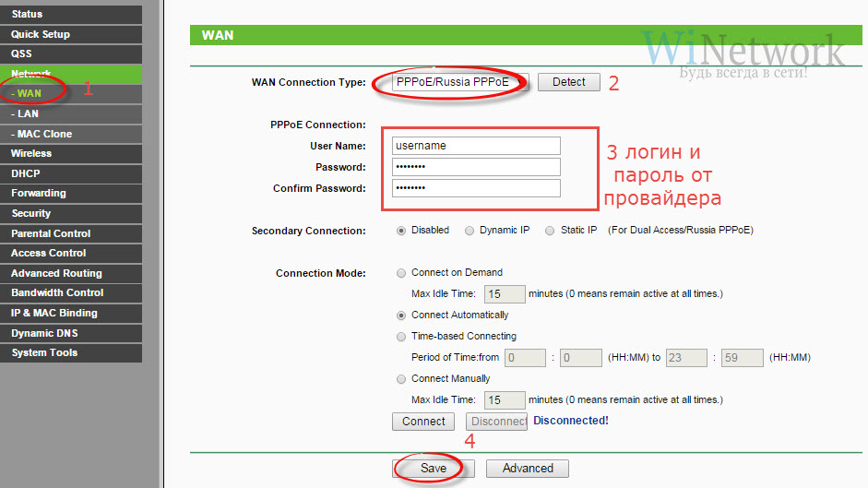868x488 pixels.
Task: Click the Advanced button
Action: click(x=528, y=469)
